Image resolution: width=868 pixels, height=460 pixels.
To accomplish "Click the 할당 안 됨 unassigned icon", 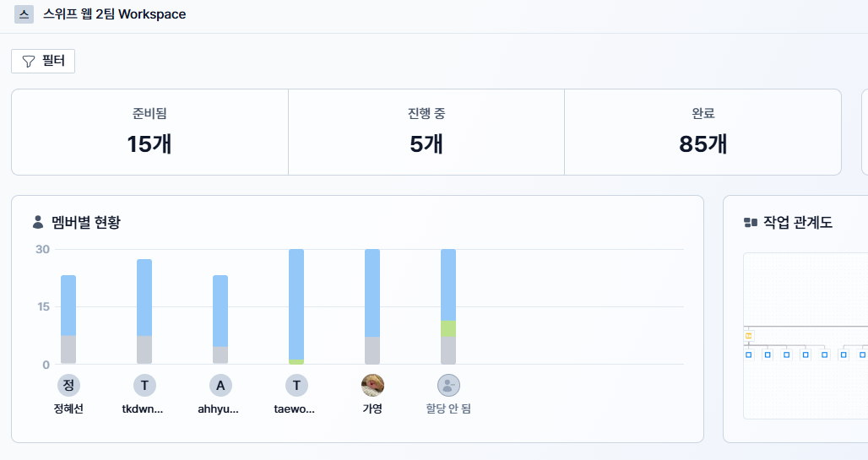I will [448, 386].
